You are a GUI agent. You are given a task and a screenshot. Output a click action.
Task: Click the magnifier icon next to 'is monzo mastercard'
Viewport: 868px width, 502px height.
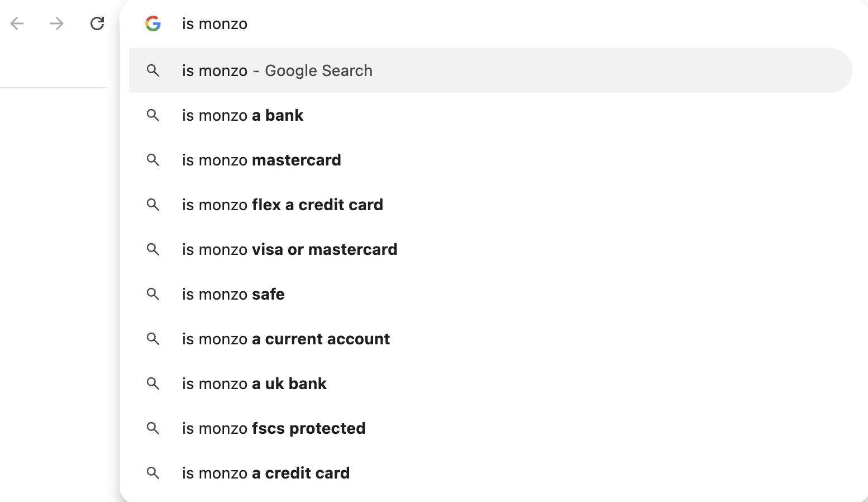(153, 160)
